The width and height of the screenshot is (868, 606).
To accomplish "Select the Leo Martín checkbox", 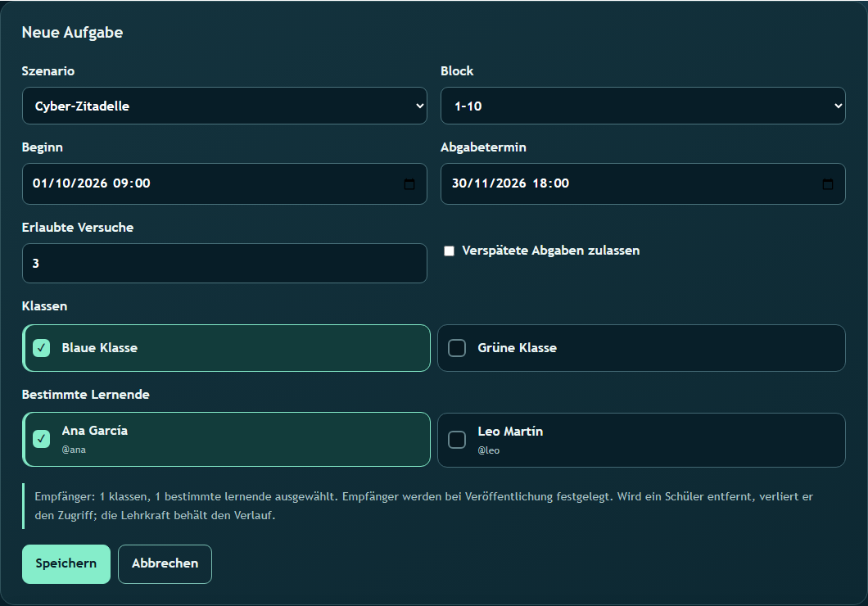I will (457, 440).
